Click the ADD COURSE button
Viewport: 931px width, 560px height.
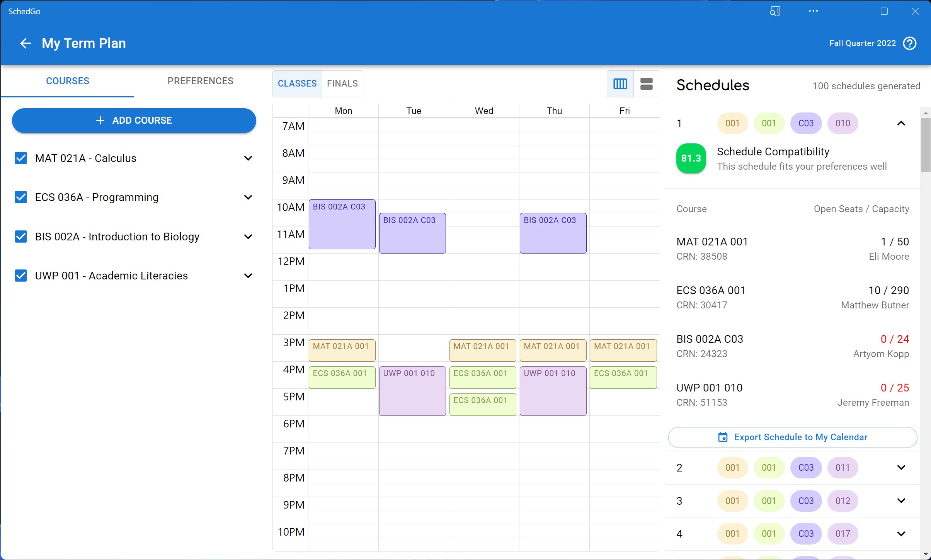coord(134,121)
